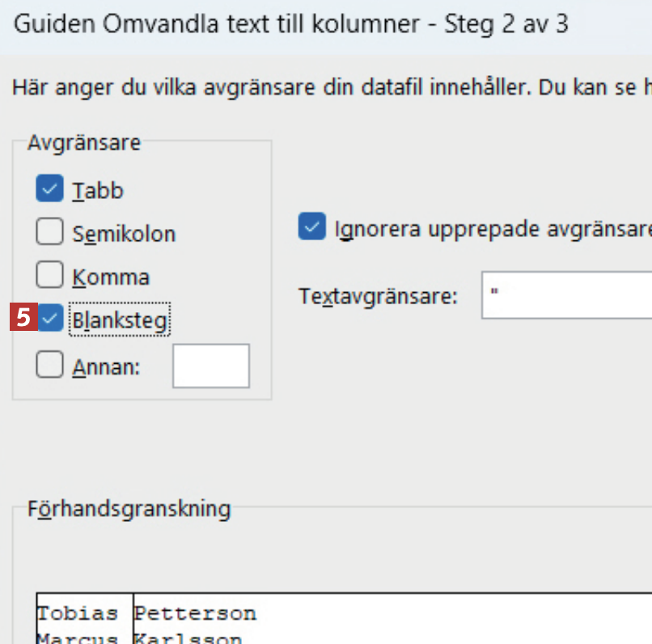The height and width of the screenshot is (644, 652).
Task: Enable the Annan delimiter checkbox
Action: click(x=49, y=366)
